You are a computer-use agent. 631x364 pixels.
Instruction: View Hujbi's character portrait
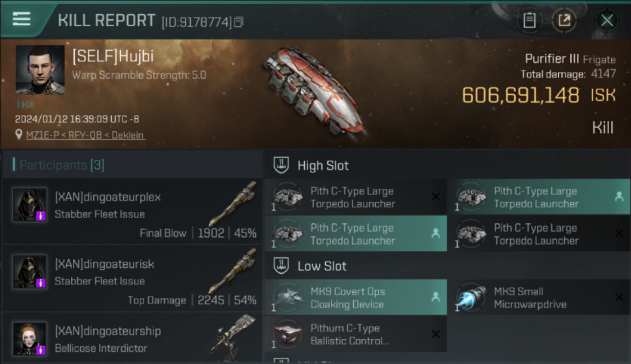pos(40,70)
